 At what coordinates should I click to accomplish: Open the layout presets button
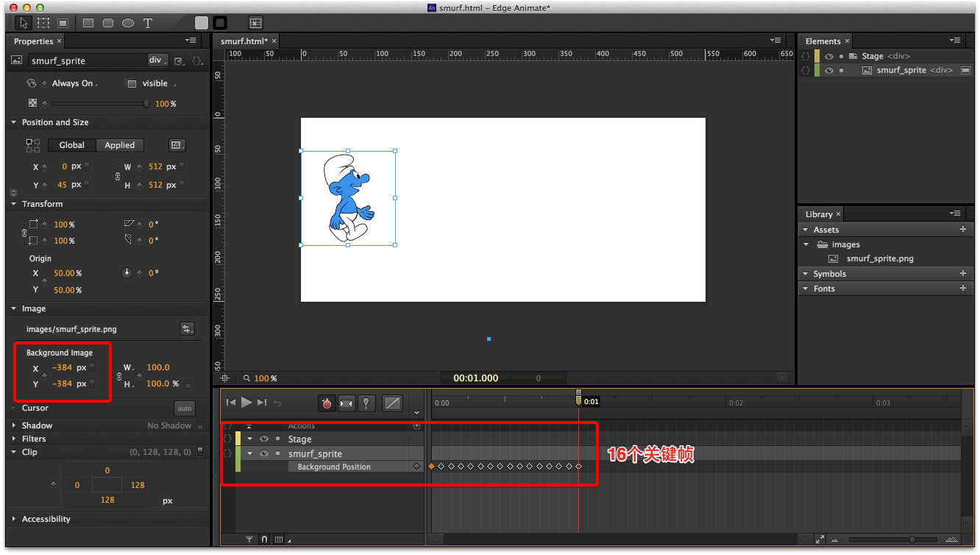point(177,145)
